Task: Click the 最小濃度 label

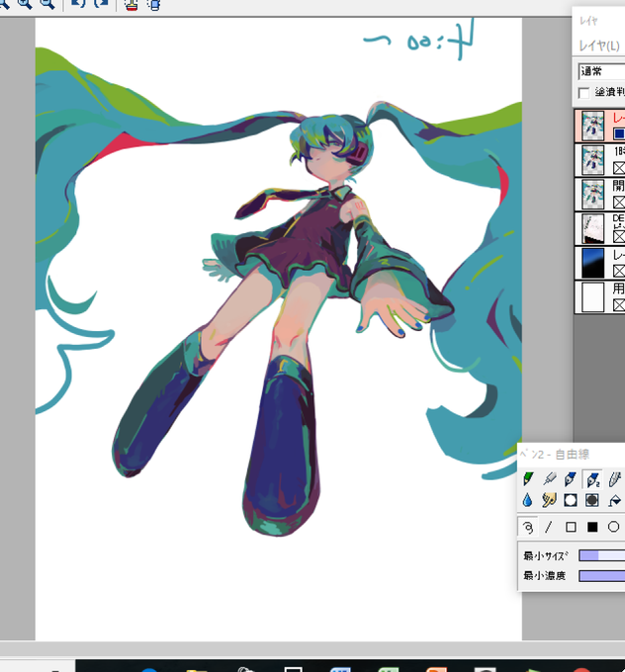Action: coord(544,575)
